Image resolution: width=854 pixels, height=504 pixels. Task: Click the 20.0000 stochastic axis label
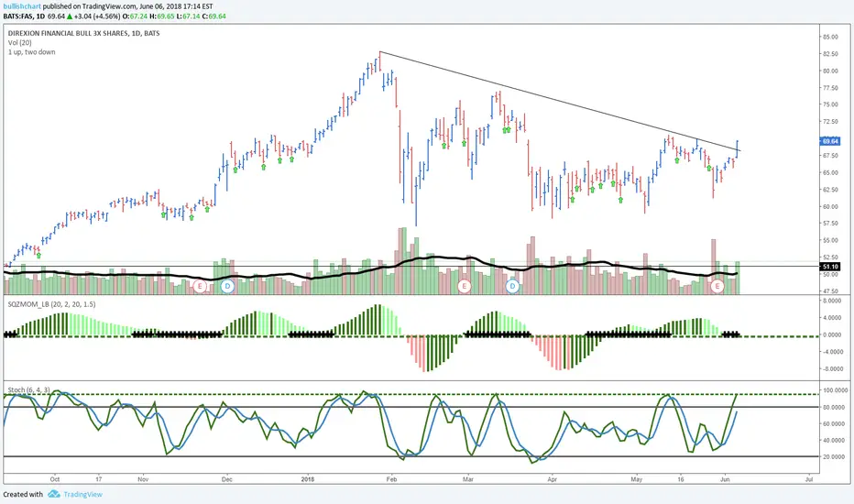[x=834, y=457]
